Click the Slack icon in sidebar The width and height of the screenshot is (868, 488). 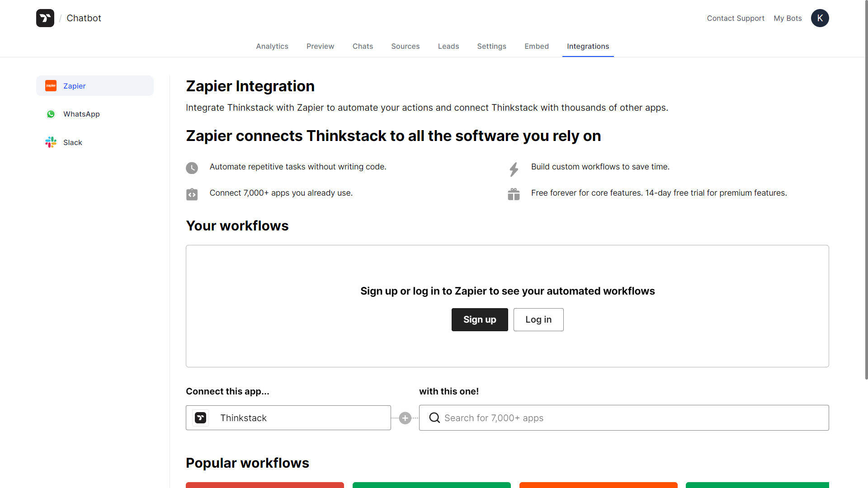(x=51, y=142)
